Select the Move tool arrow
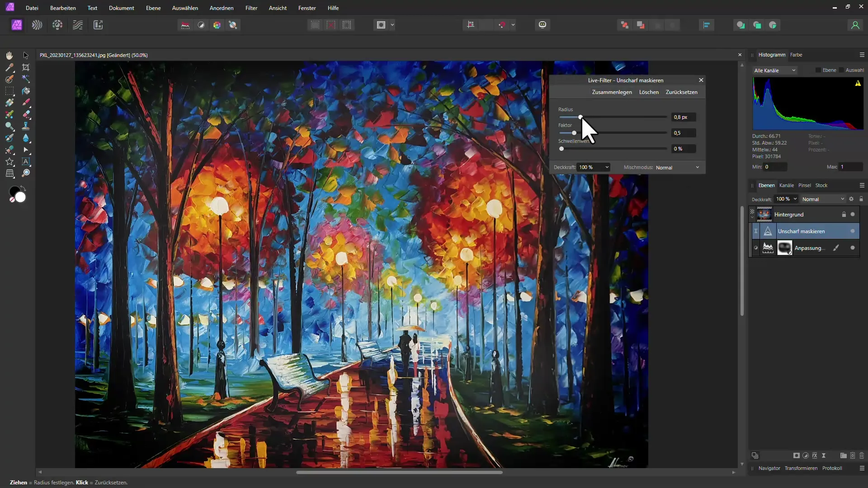The image size is (868, 488). pos(26,55)
